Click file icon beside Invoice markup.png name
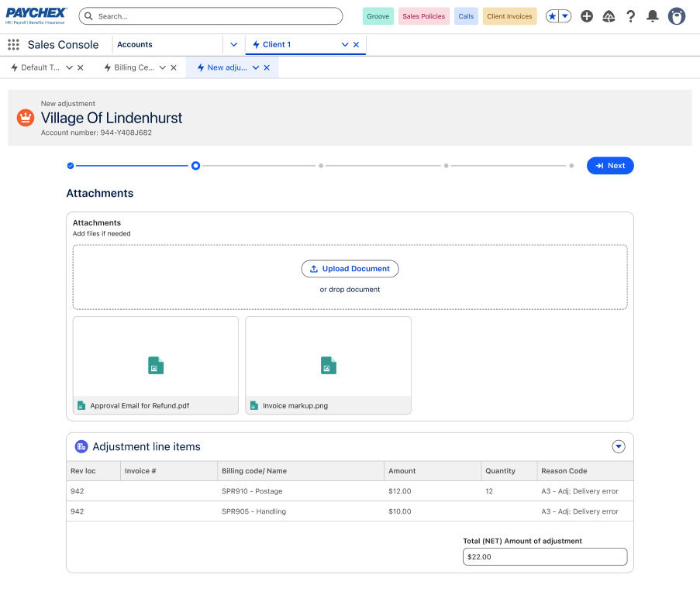This screenshot has height=609, width=700. point(254,405)
